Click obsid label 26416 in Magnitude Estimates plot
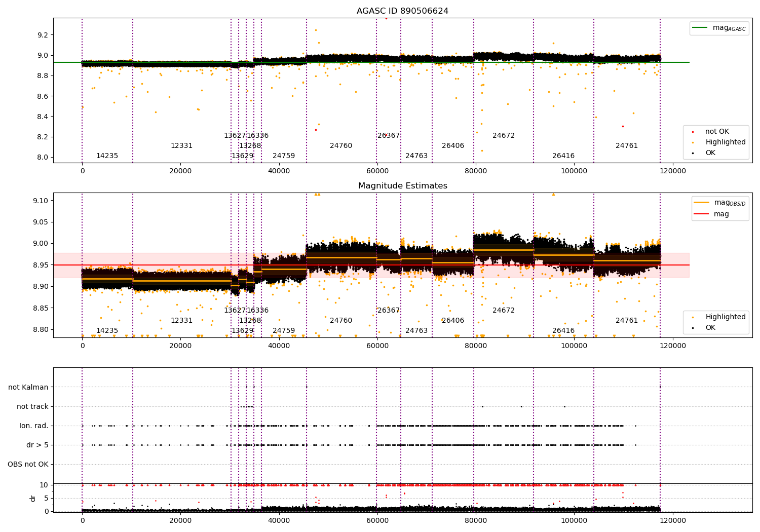 [x=563, y=331]
